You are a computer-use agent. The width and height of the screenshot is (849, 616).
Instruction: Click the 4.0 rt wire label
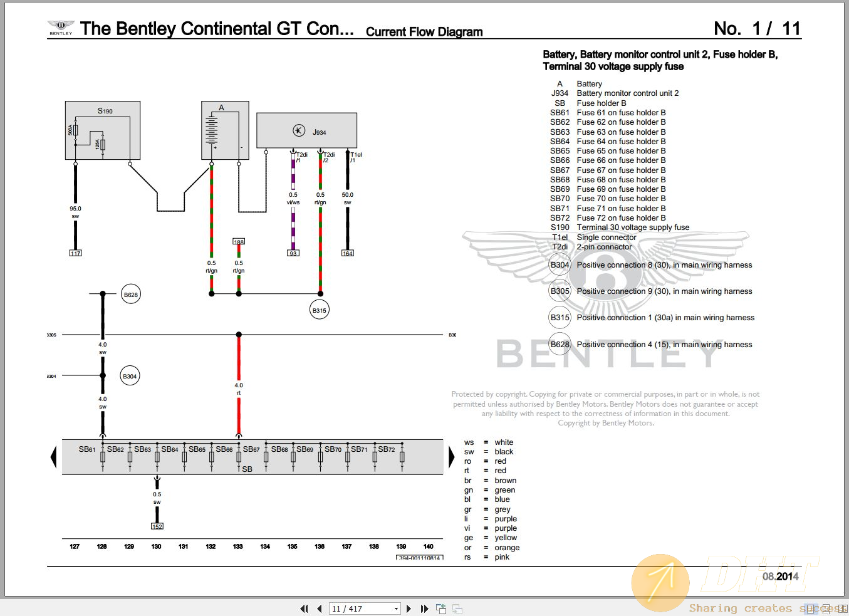[x=239, y=389]
